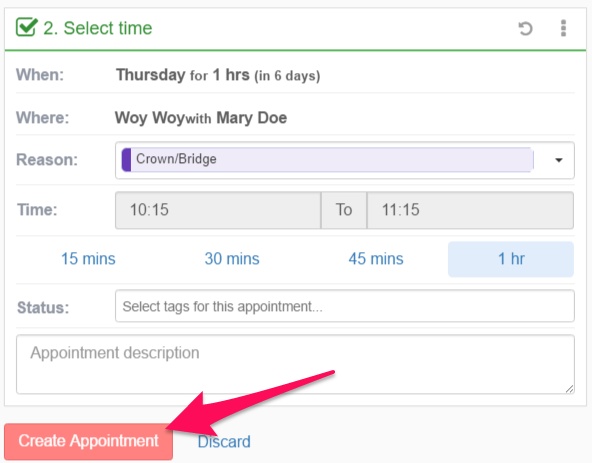Click the description box resize handle
Image resolution: width=592 pixels, height=463 pixels.
coord(570,389)
